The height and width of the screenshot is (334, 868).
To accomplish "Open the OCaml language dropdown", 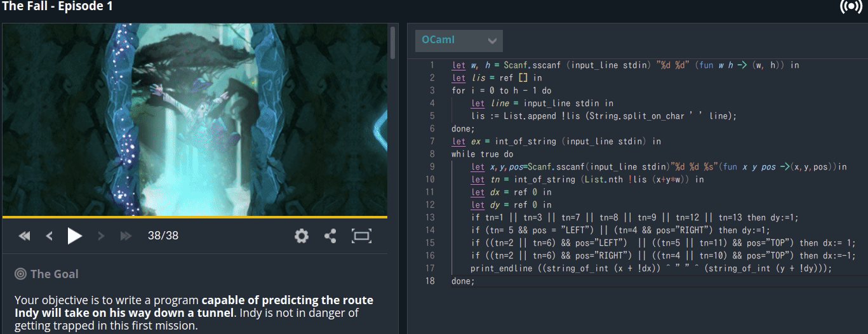I will [x=458, y=41].
